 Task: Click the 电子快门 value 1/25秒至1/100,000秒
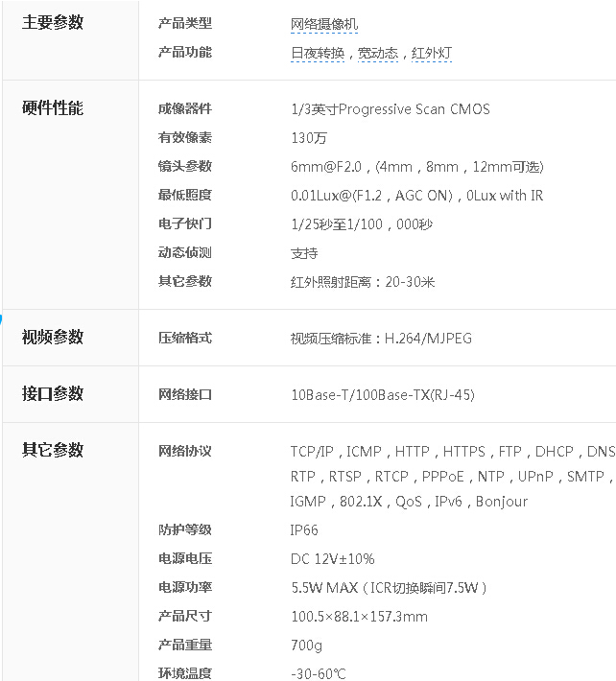click(x=362, y=224)
